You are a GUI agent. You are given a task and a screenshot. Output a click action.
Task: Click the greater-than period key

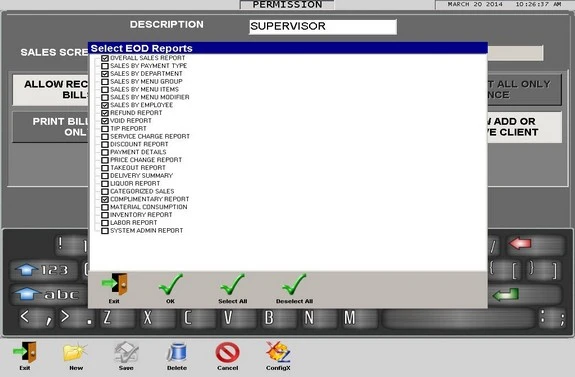pos(76,318)
